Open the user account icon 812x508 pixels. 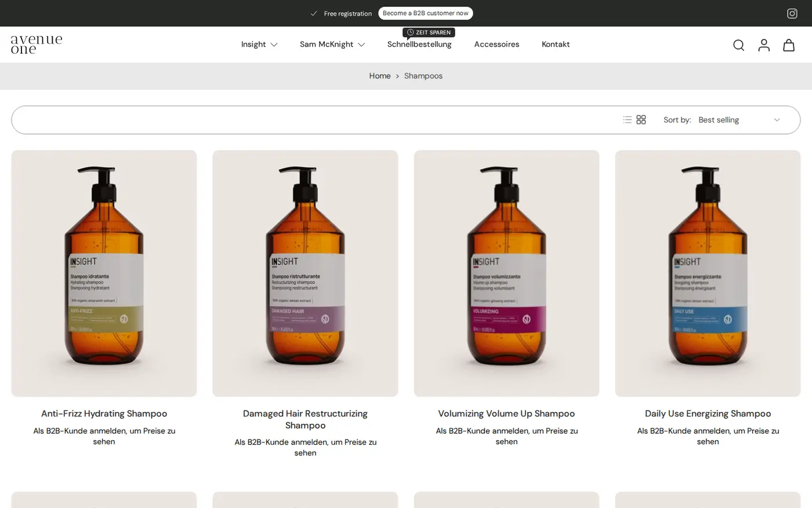(x=764, y=45)
